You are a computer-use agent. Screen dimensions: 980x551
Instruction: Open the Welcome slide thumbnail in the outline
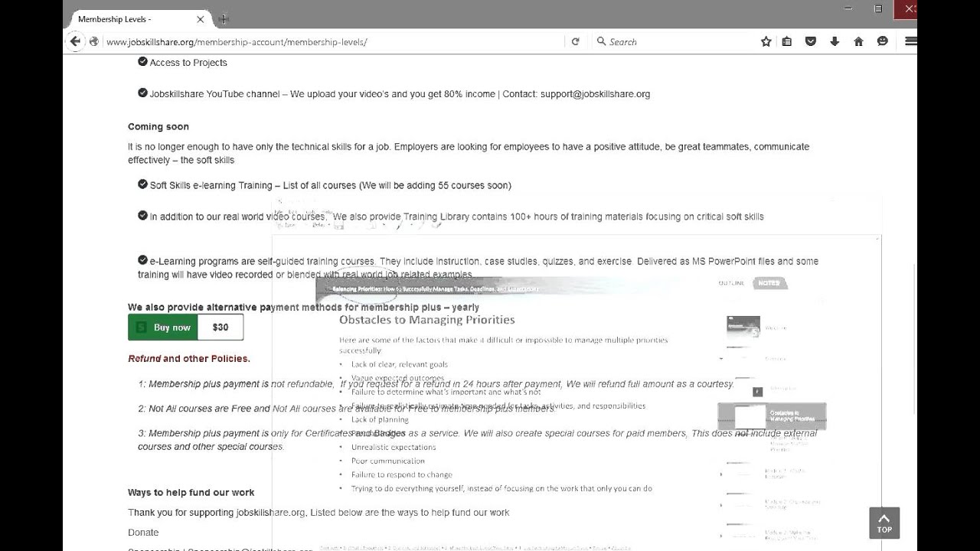click(x=743, y=328)
